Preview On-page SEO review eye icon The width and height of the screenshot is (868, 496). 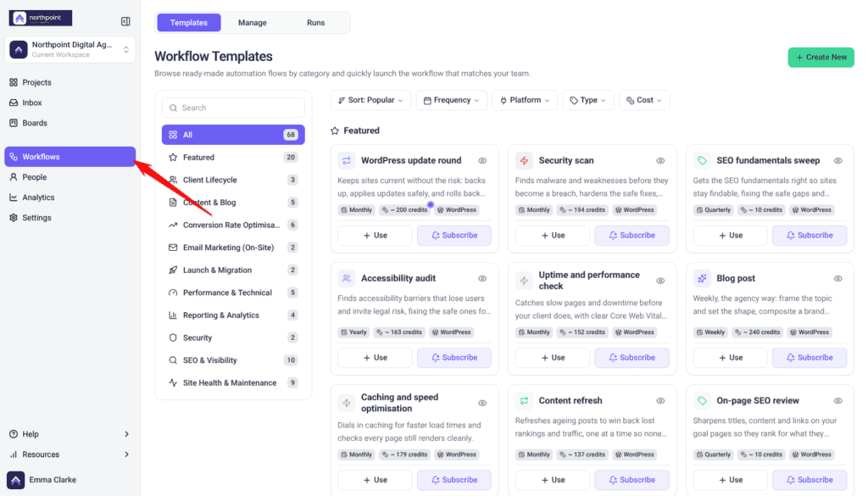click(x=838, y=401)
